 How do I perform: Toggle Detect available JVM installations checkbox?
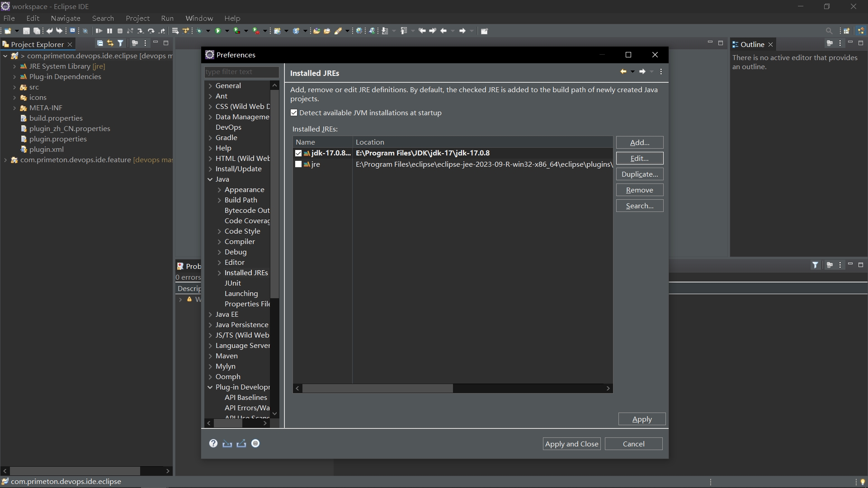coord(294,113)
